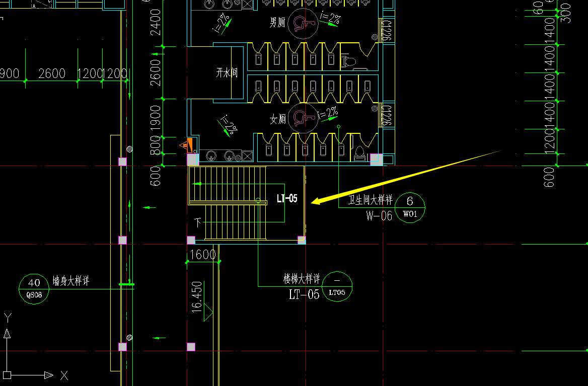
Task: Click the UCS X-Y axis origin icon
Action: (7, 374)
